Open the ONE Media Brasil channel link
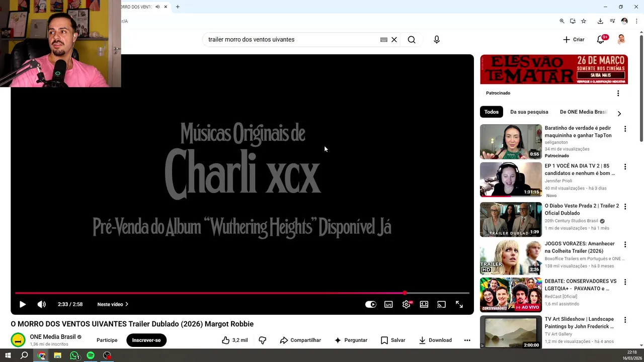The height and width of the screenshot is (362, 644). tap(52, 337)
